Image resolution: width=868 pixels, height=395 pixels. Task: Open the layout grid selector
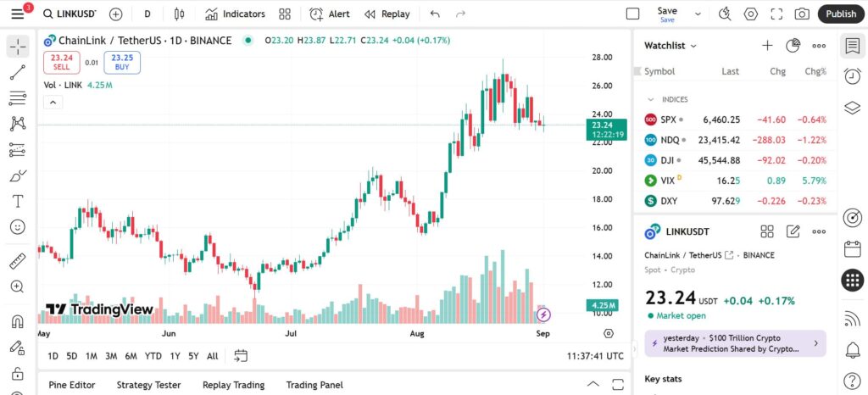coord(285,14)
